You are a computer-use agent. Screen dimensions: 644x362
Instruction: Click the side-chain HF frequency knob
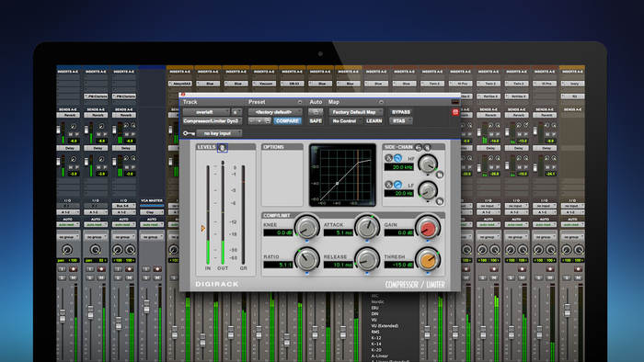[428, 164]
